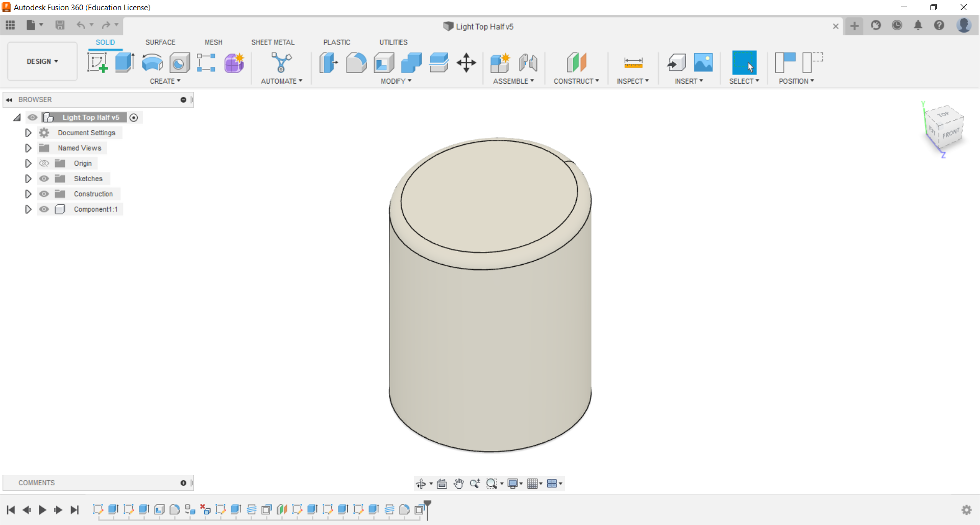Open the DESIGN workspace dropdown
The image size is (980, 525).
click(x=42, y=61)
